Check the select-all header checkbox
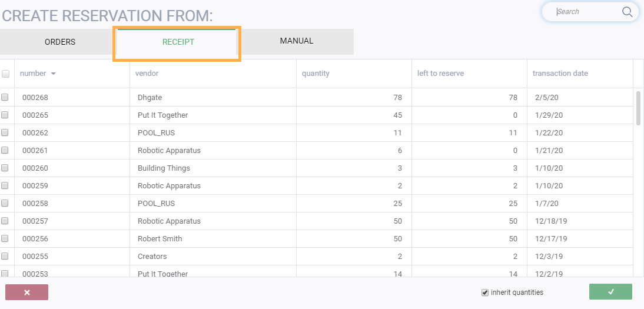This screenshot has height=309, width=644. pyautogui.click(x=6, y=74)
